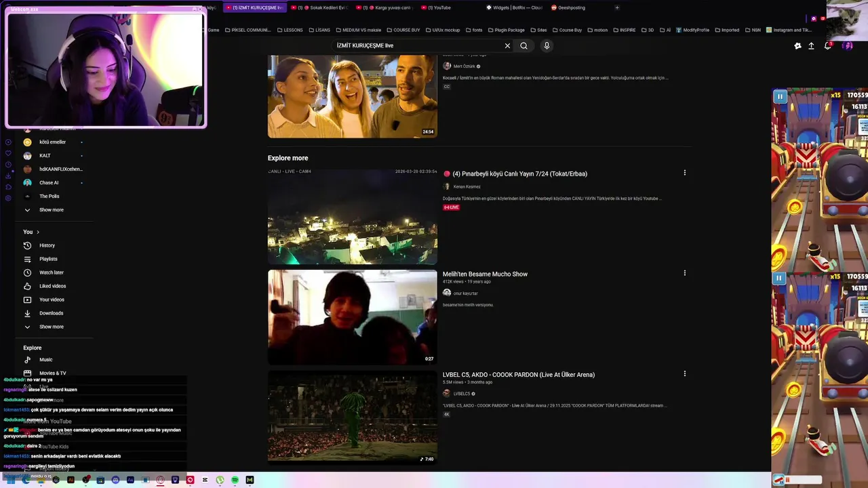Open Adobe Illustrator from the taskbar
This screenshot has height=488, width=868.
(71, 480)
